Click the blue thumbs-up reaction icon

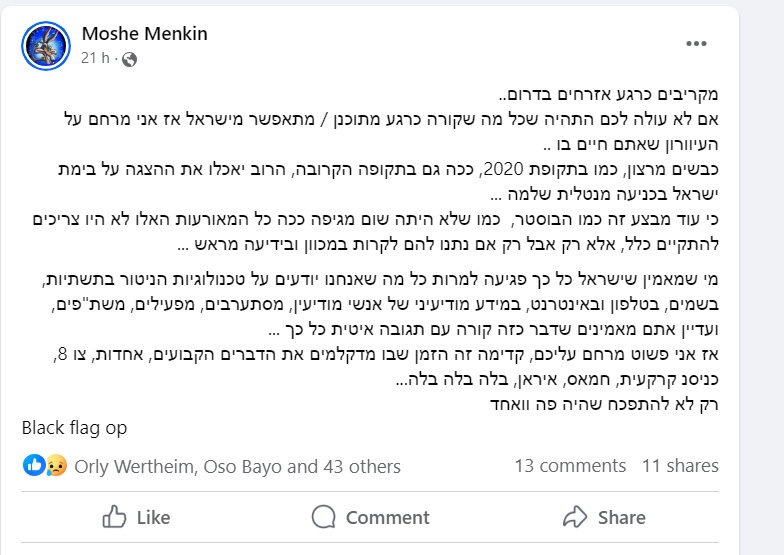pyautogui.click(x=32, y=465)
